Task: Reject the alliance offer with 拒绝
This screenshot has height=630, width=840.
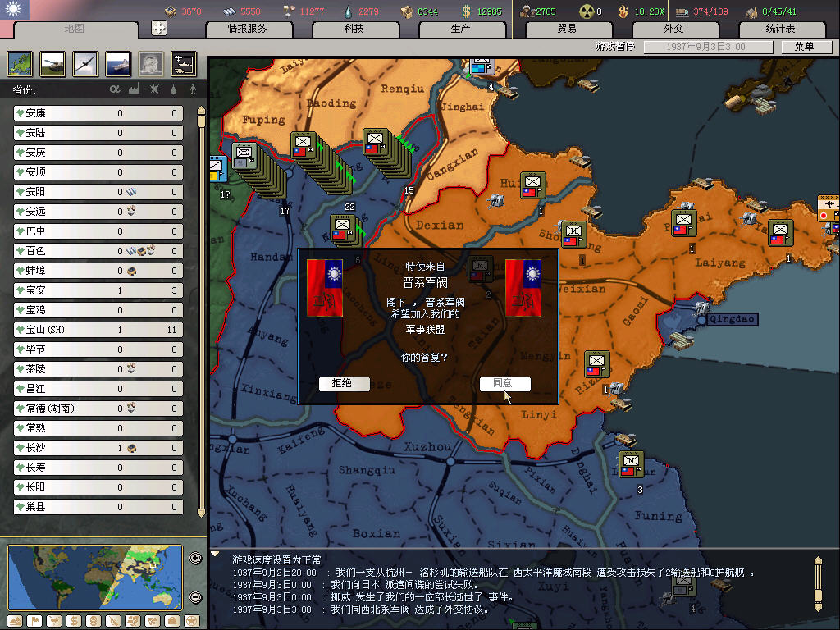Action: (x=344, y=384)
